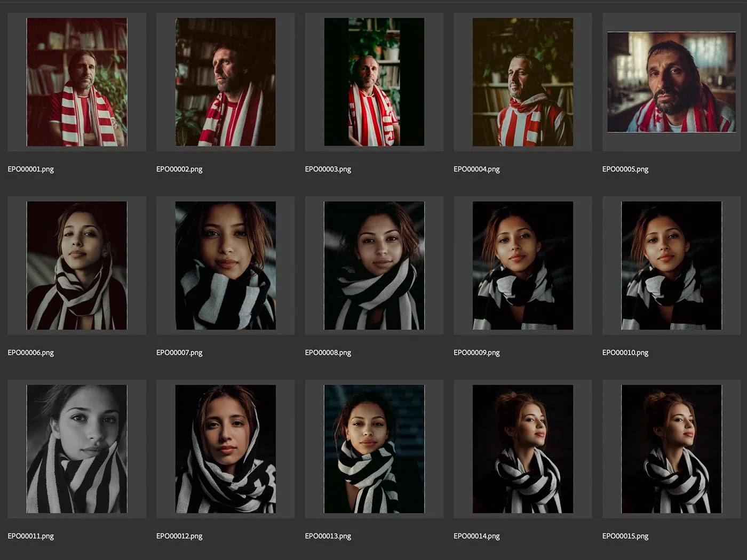The image size is (747, 560).
Task: Select the label EPO00015.png
Action: [625, 536]
